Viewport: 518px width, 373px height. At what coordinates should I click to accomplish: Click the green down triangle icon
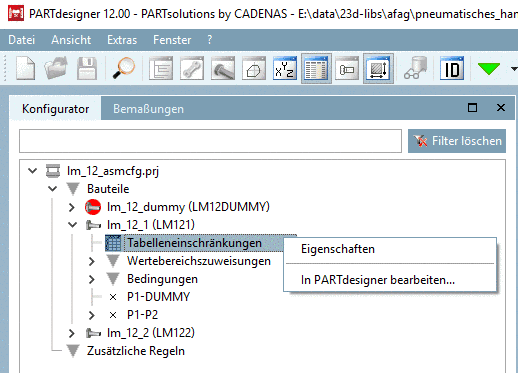489,69
